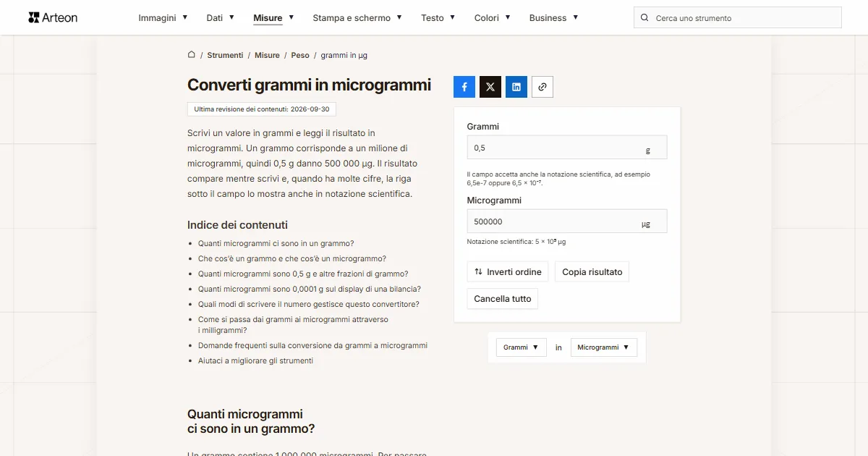The height and width of the screenshot is (456, 868).
Task: Go to 'Quanti microgrammi ci sono in un grammo?'
Action: click(x=276, y=244)
